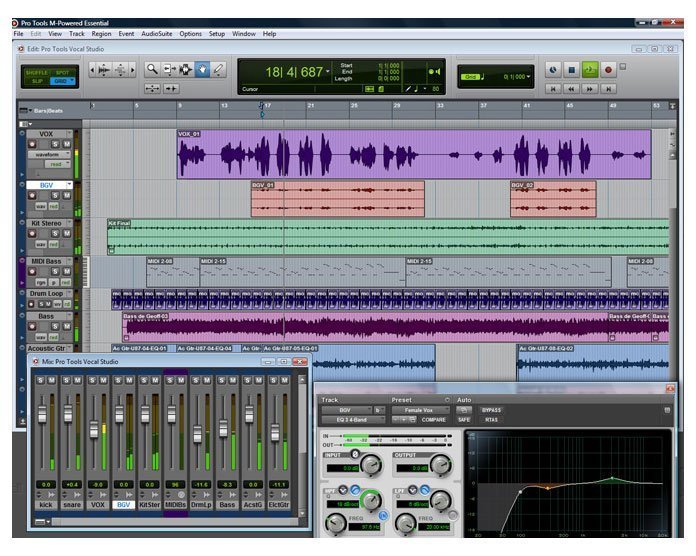The image size is (696, 556).
Task: Click the zoom left arrow button
Action: pos(92,70)
